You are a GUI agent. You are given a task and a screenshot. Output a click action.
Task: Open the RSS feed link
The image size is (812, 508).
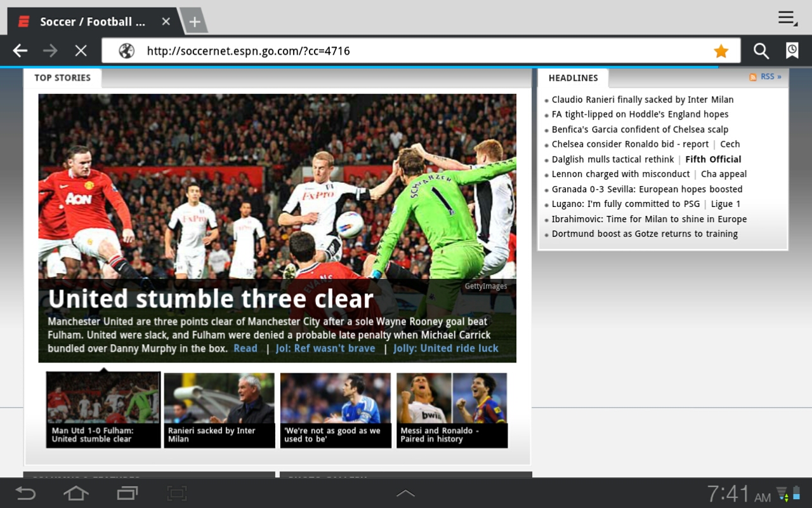(x=771, y=77)
